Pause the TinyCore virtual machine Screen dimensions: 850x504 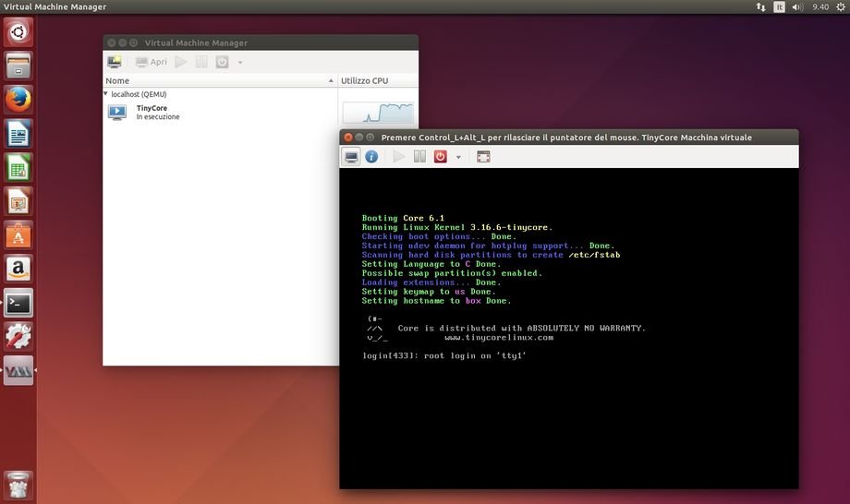[x=419, y=157]
